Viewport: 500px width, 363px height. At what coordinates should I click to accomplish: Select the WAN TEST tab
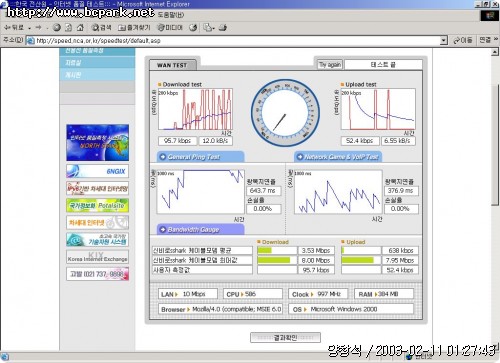173,65
